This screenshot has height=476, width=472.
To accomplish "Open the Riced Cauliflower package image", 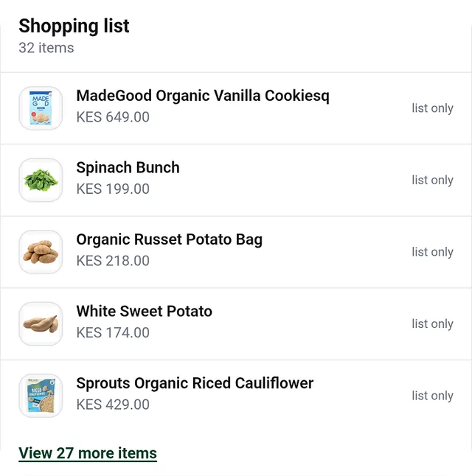I will point(41,396).
